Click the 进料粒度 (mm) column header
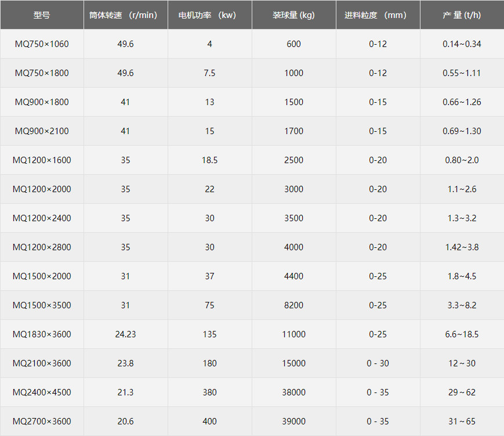The width and height of the screenshot is (504, 436). pos(378,15)
